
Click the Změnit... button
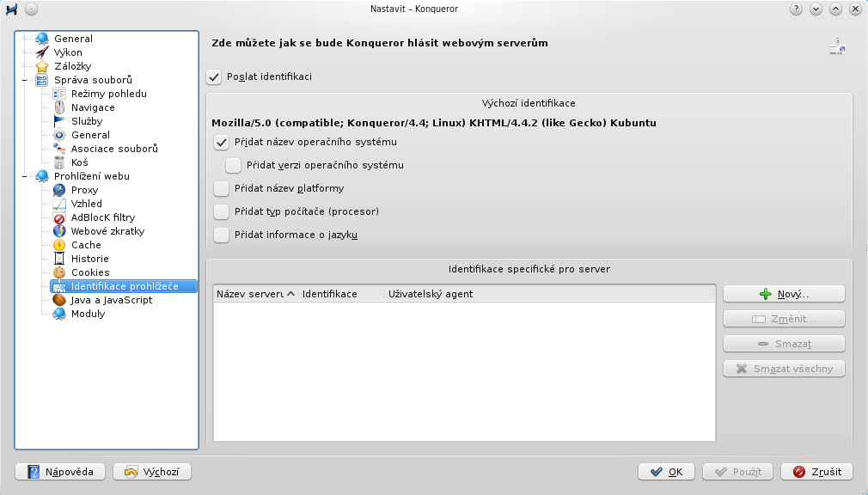click(x=784, y=319)
